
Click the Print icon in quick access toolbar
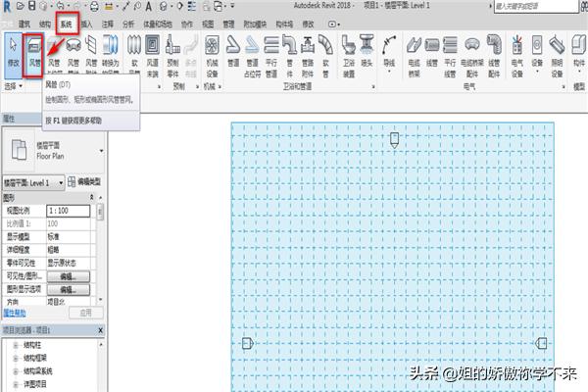(x=94, y=6)
